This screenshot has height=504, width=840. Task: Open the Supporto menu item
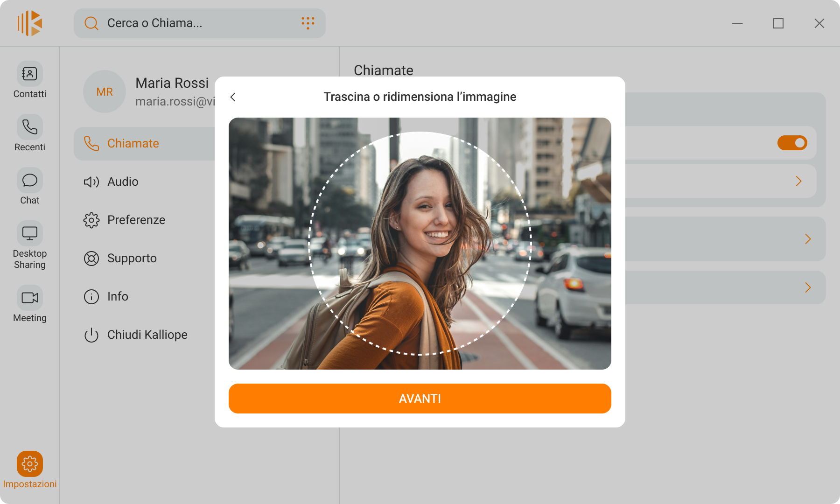[x=132, y=258]
